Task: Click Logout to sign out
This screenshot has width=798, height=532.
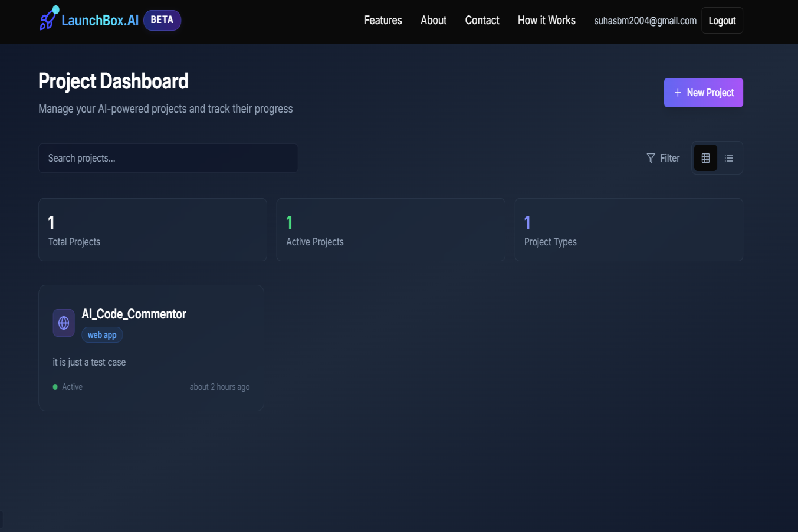Action: tap(721, 20)
